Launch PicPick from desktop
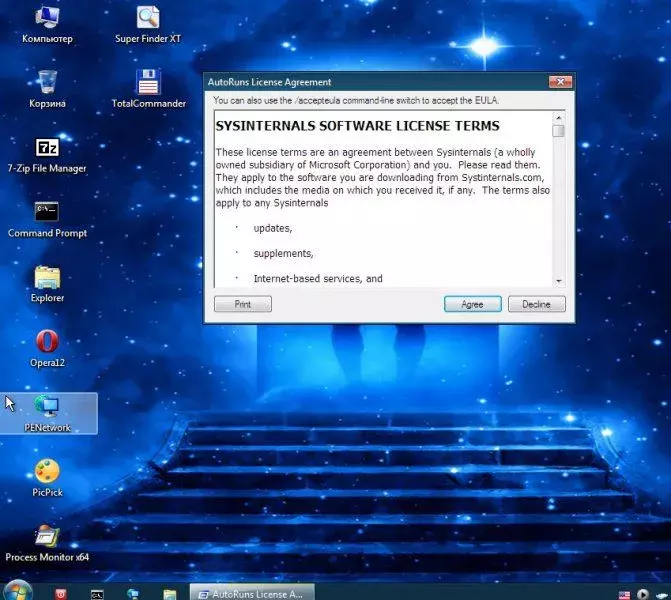This screenshot has width=671, height=600. click(47, 478)
